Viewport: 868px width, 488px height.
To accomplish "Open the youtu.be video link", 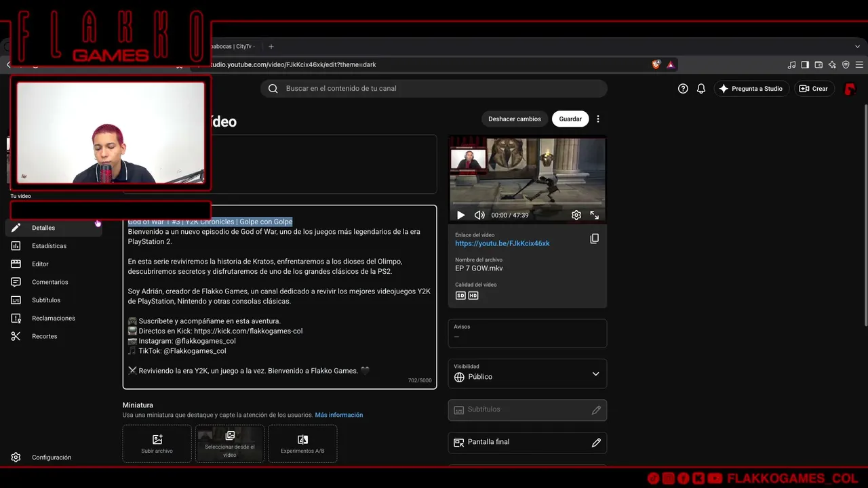I will [x=502, y=243].
